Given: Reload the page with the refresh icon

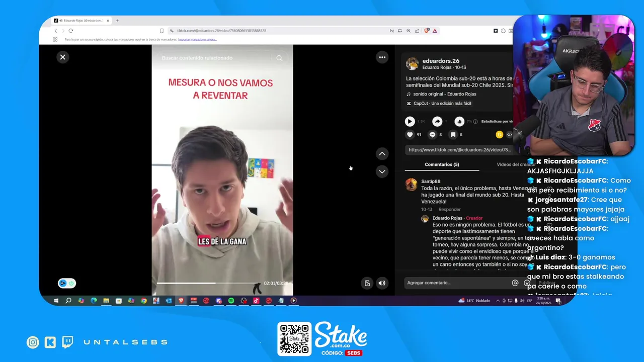Looking at the screenshot, I should (70, 31).
